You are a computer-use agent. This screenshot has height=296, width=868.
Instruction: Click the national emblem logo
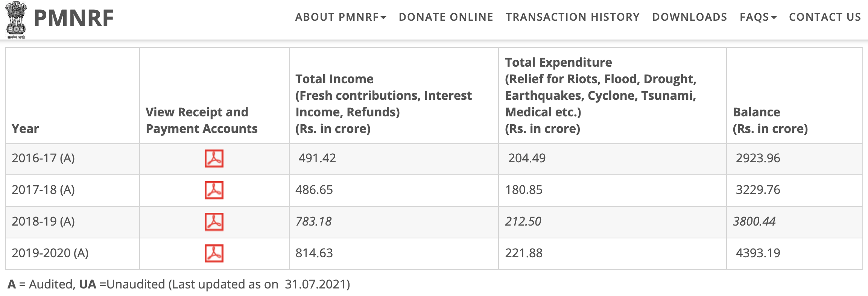[16, 20]
